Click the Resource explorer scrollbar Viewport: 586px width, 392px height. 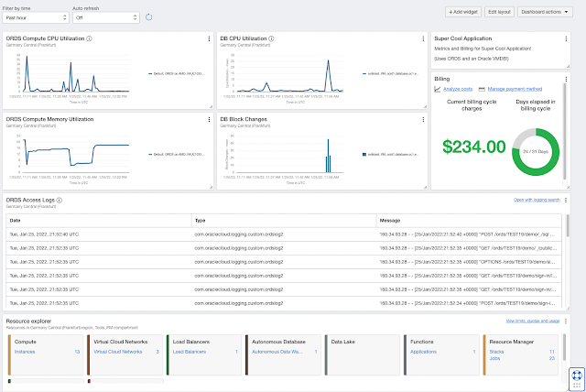[564, 347]
